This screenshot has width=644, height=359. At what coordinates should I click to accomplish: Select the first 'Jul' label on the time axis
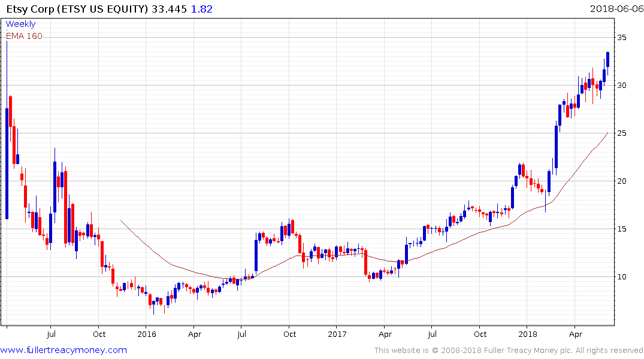tap(52, 334)
